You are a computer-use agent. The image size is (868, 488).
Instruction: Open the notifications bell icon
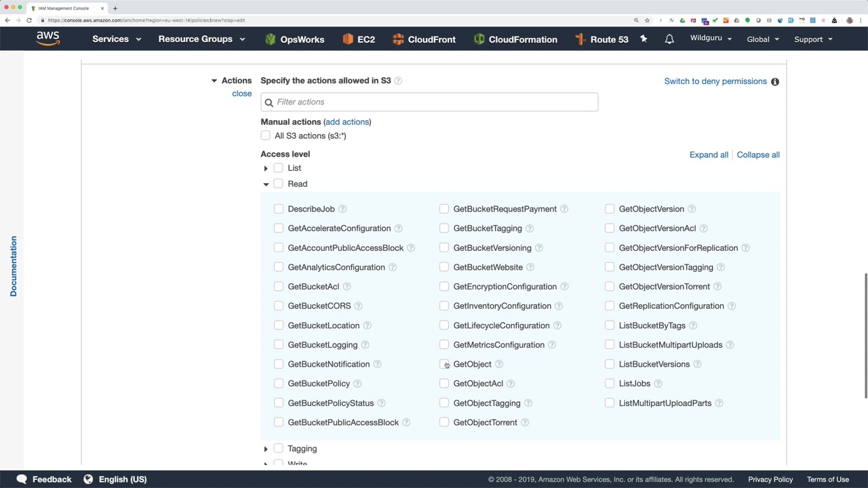tap(669, 39)
